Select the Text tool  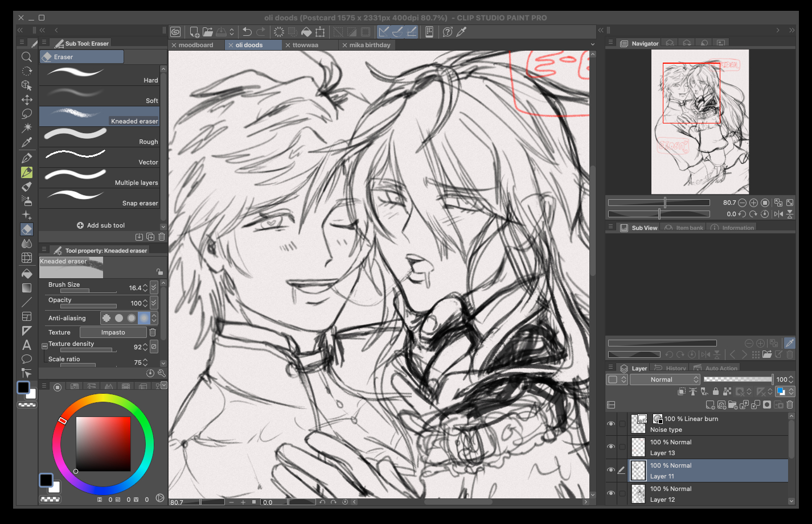tap(26, 345)
